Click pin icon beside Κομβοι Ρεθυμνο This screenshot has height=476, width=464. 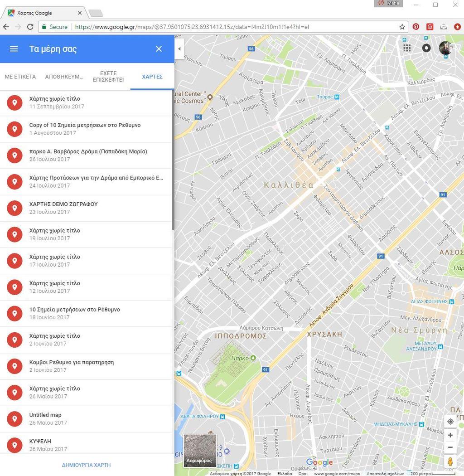(14, 366)
